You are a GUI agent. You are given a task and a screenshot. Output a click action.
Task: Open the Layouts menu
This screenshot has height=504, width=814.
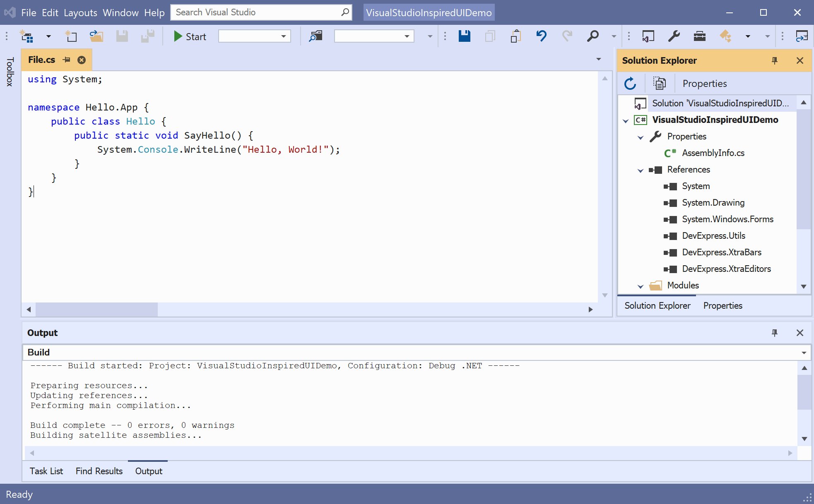tap(80, 12)
